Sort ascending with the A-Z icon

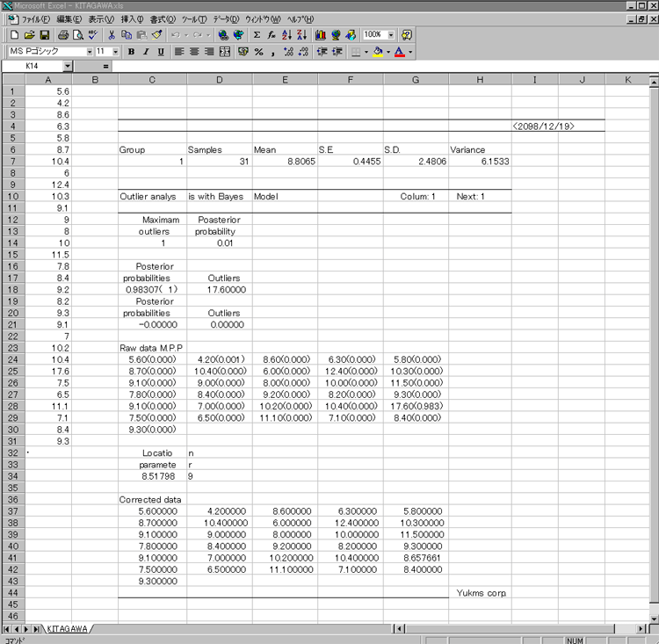coord(286,35)
